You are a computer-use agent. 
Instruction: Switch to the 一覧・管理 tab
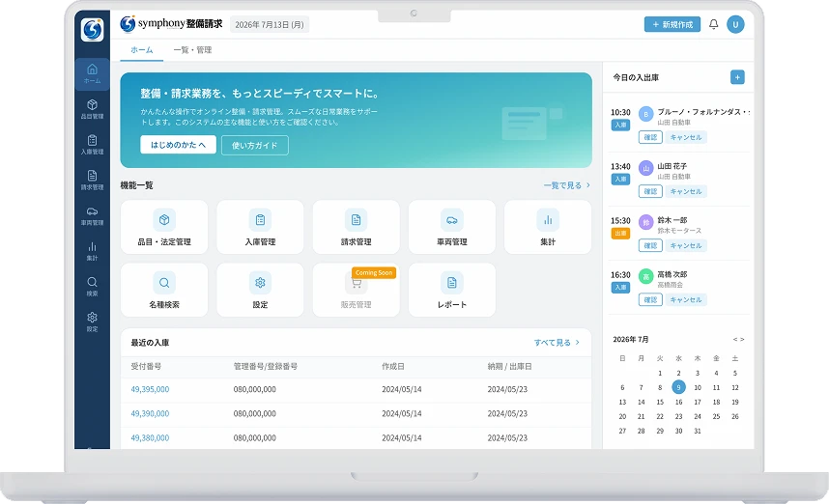(x=192, y=50)
